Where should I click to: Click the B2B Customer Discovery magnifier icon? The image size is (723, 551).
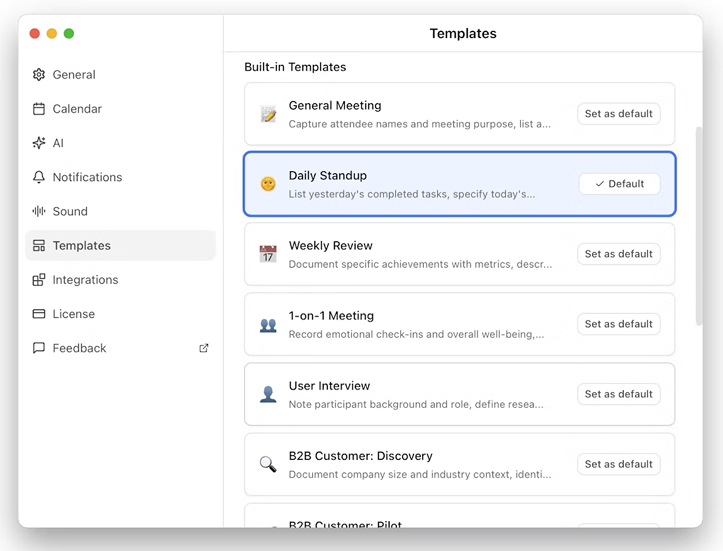coord(268,464)
